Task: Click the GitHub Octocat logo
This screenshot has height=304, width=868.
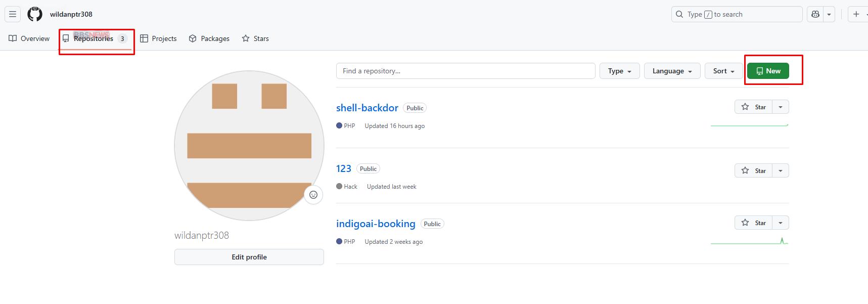Action: (35, 14)
